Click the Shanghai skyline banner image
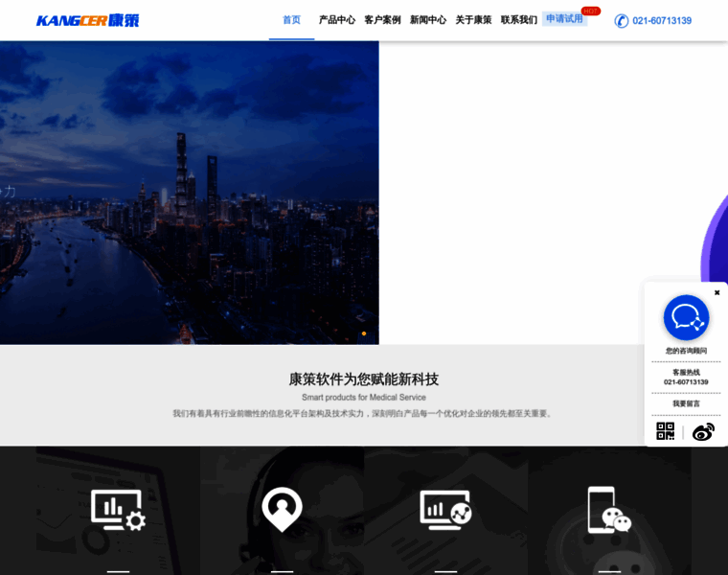Image resolution: width=728 pixels, height=575 pixels. (x=190, y=193)
